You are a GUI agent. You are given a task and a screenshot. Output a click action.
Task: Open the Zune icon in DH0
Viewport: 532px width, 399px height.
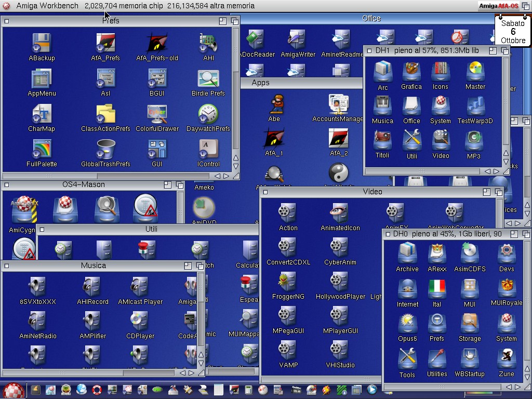coord(506,358)
